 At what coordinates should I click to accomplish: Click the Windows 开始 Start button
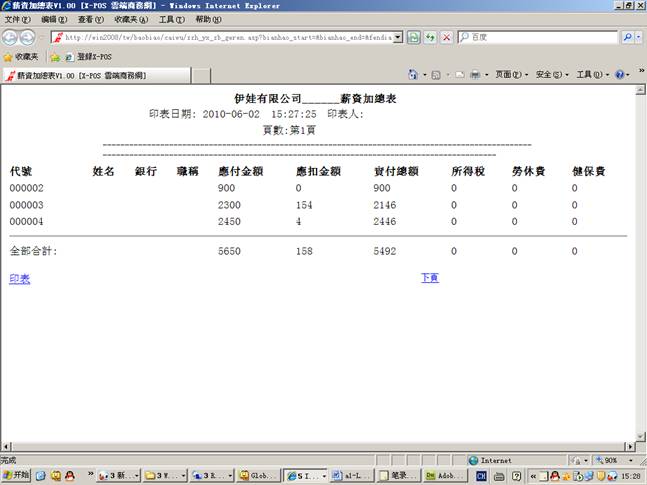click(17, 475)
